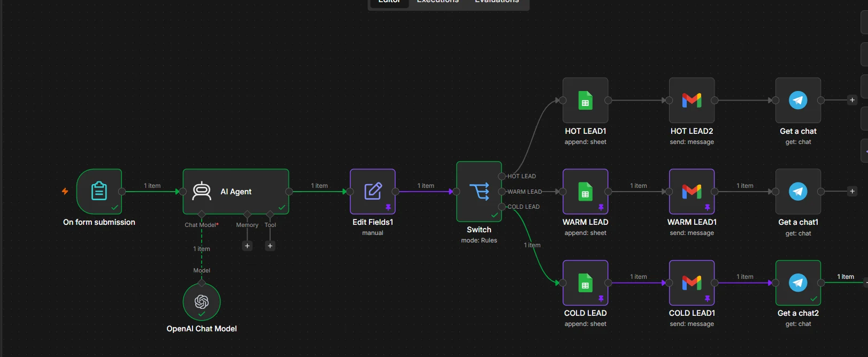Select the On form submission label
Screen dimensions: 868x357
point(99,222)
